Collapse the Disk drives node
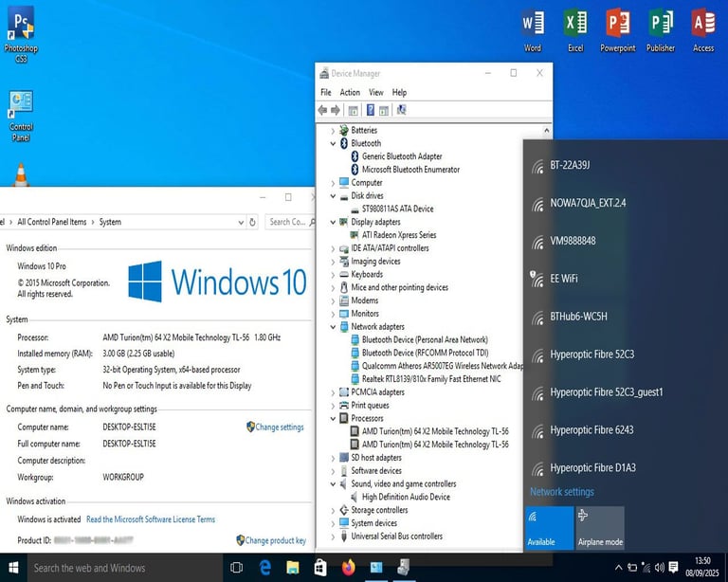 (333, 196)
